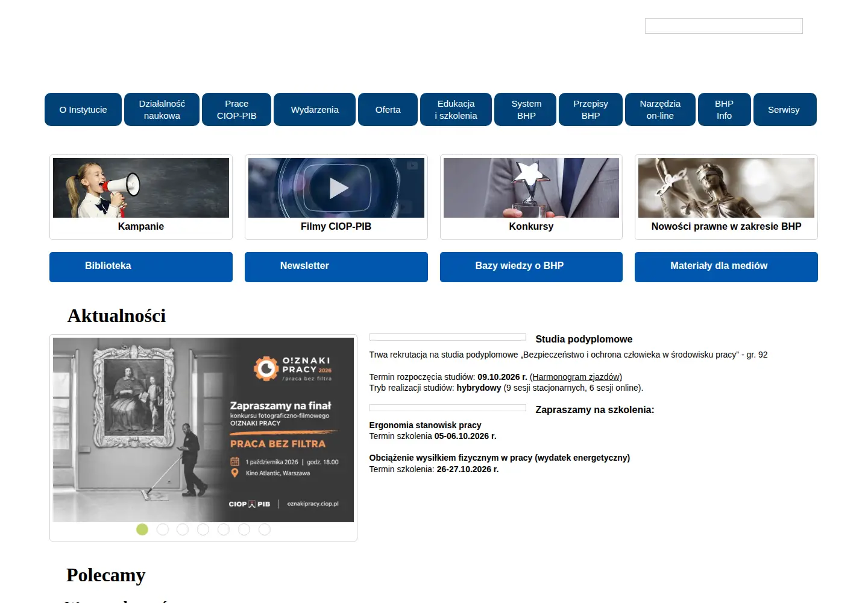Select the sixth slider dot
Screen dimensions: 868x603
pyautogui.click(x=244, y=529)
